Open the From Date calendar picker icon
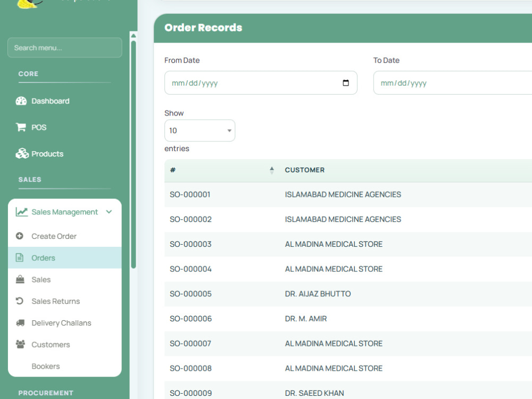The width and height of the screenshot is (532, 399). point(346,83)
